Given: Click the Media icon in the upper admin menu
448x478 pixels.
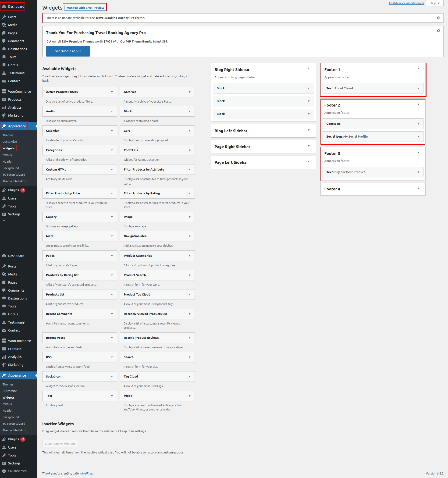Looking at the screenshot, I should tap(4, 25).
